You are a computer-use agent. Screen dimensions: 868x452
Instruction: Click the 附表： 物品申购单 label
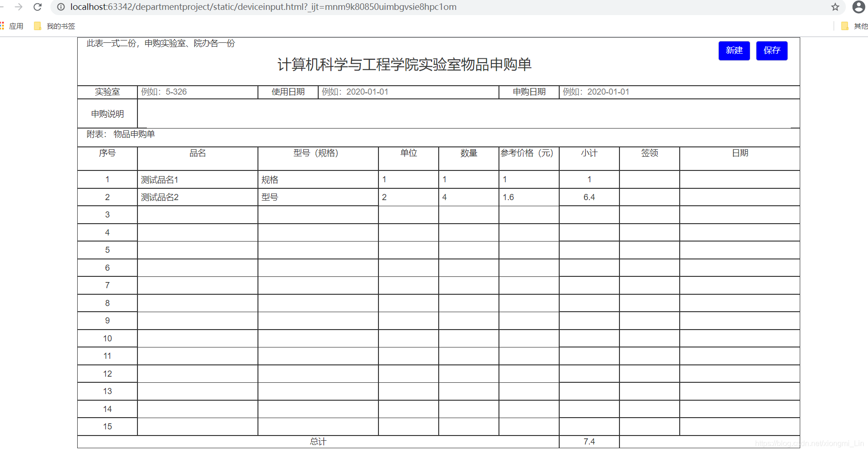[121, 134]
